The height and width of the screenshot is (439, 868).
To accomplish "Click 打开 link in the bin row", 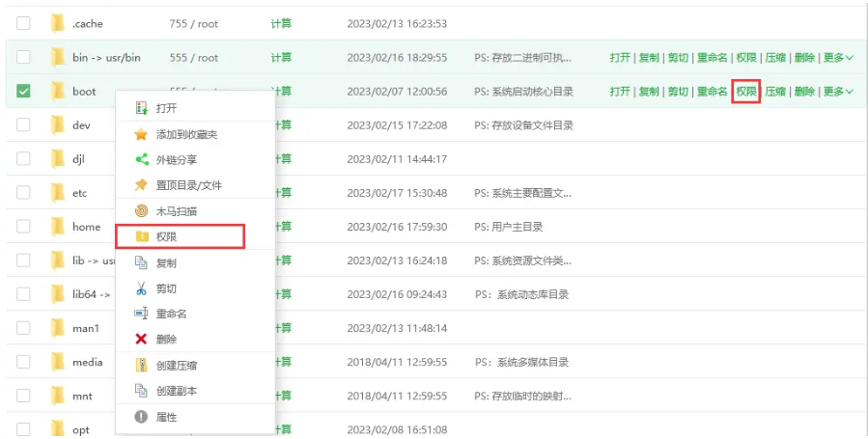I will 621,58.
